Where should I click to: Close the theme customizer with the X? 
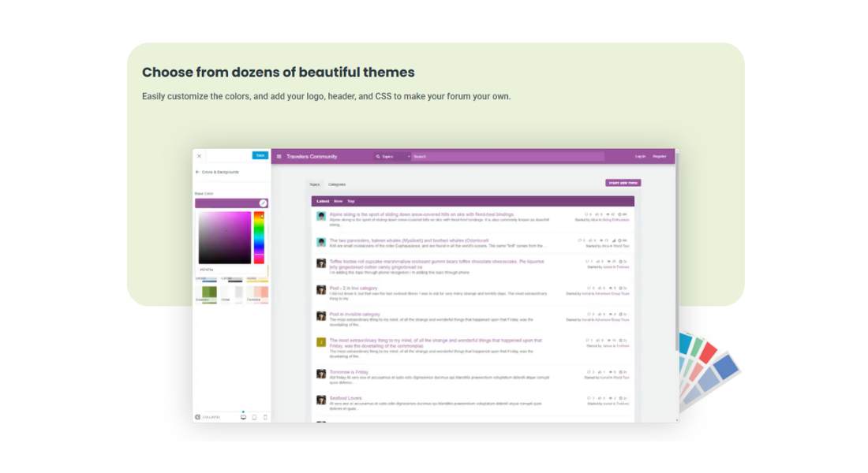[200, 156]
